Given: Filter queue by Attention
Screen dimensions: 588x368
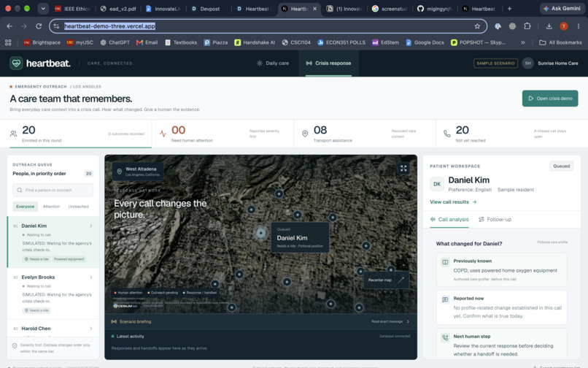Looking at the screenshot, I should (x=51, y=207).
